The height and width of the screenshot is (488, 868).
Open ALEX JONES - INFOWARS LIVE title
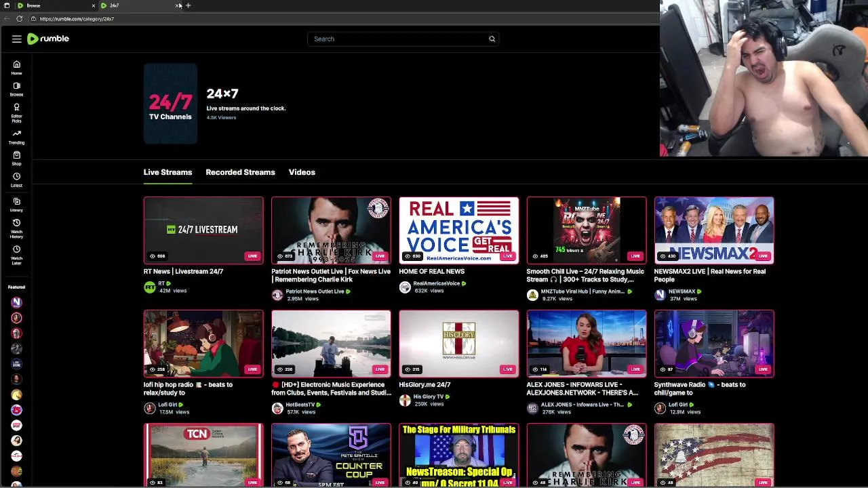tap(583, 388)
